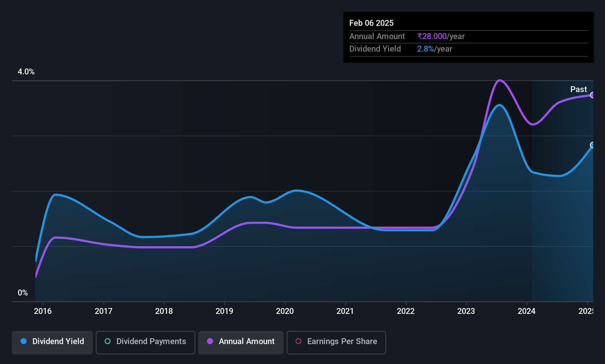The width and height of the screenshot is (605, 364).
Task: Toggle the Annual Amount series
Action: pyautogui.click(x=241, y=342)
